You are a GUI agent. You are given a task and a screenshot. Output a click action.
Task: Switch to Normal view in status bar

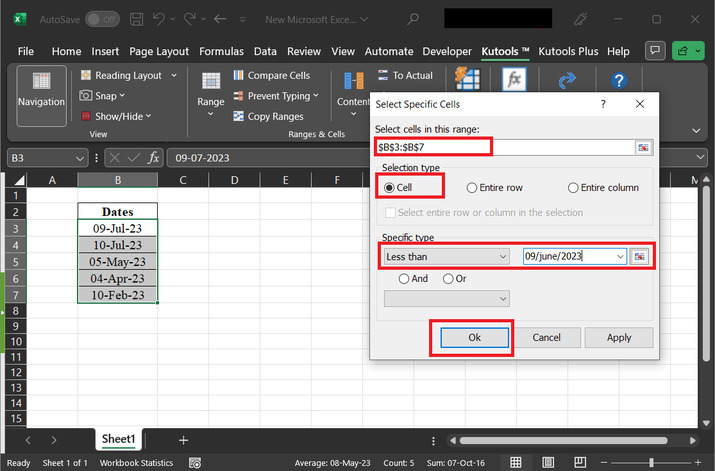click(x=516, y=462)
